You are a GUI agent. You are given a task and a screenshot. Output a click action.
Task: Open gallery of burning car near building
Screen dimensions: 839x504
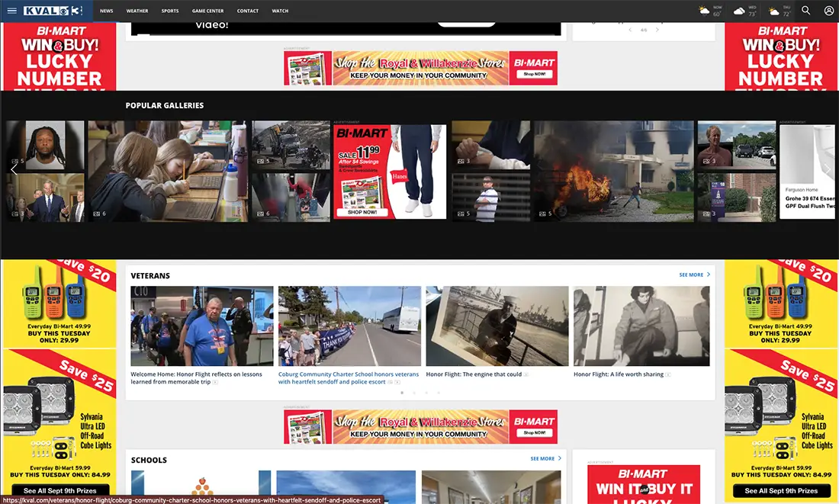coord(614,171)
